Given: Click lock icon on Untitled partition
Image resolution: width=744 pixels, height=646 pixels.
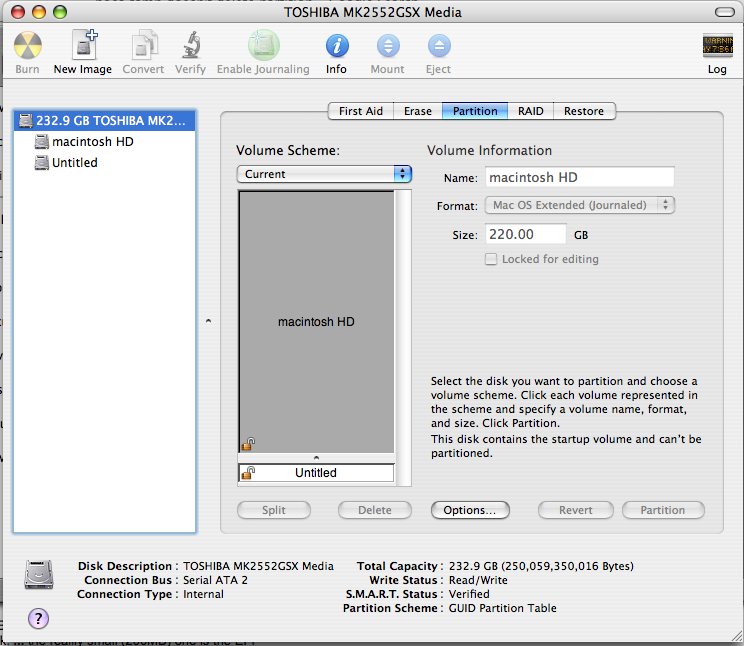Looking at the screenshot, I should (248, 472).
